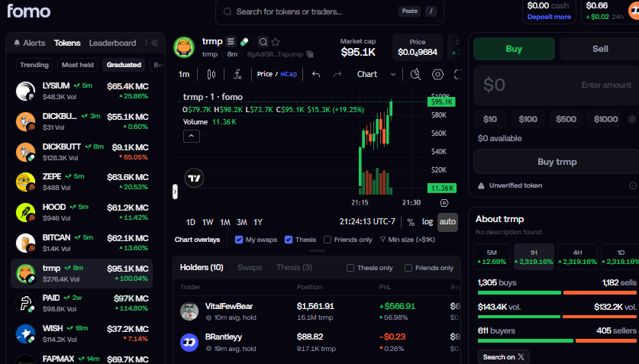Choose the $100 preset amount
Viewport: 639px width, 364px height.
(528, 119)
